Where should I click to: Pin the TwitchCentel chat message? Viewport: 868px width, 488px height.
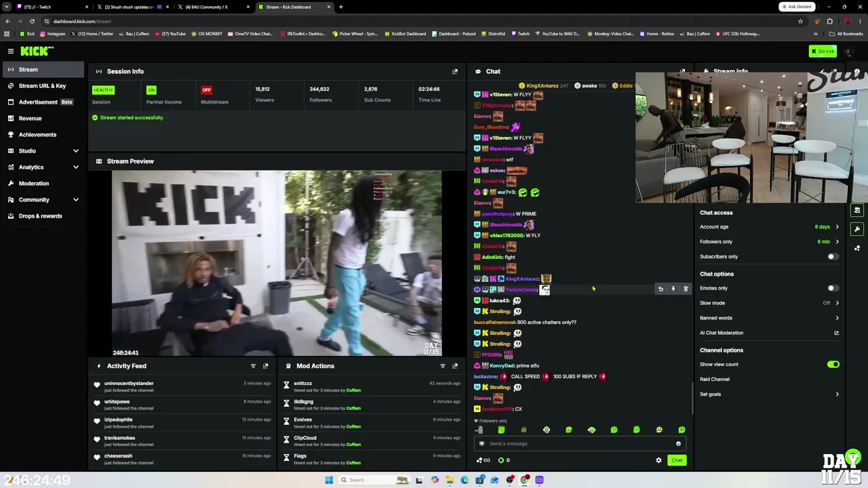[x=673, y=289]
